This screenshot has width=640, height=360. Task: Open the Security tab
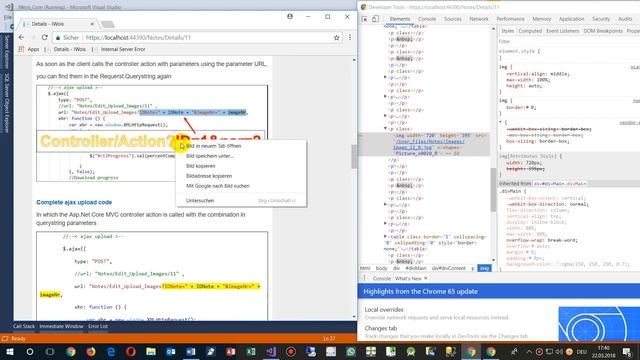[x=601, y=19]
